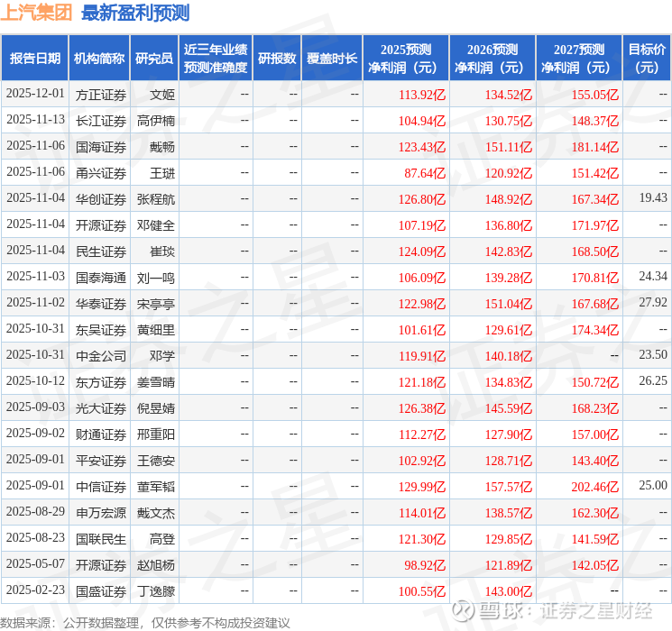Click the value 113.92亿
This screenshot has height=631, width=672.
(422, 95)
